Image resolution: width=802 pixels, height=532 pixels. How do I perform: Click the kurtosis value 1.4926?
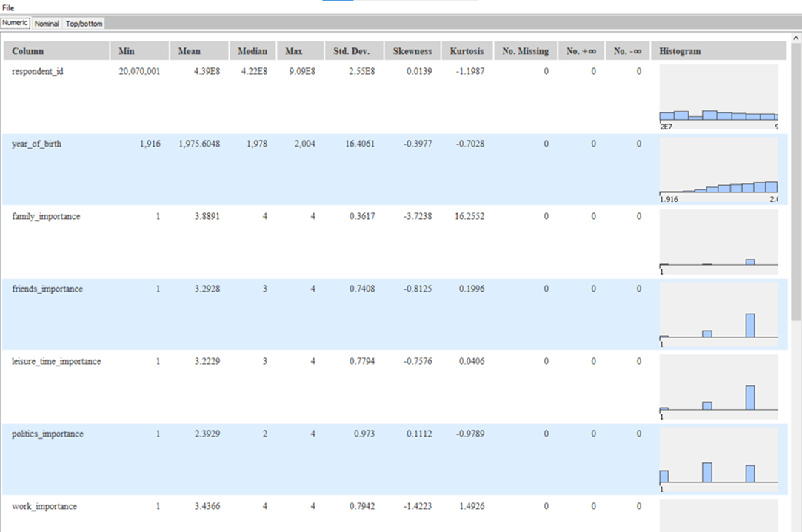point(472,506)
